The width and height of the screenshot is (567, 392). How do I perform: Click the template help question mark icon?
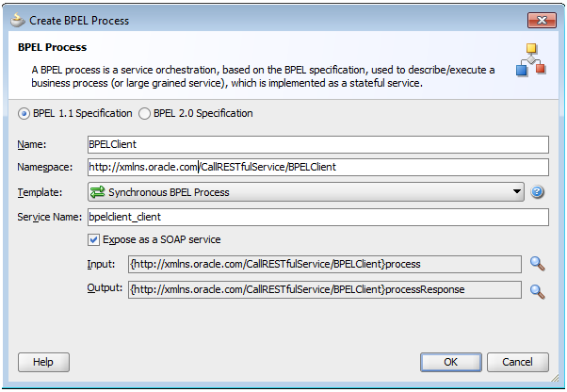point(538,192)
